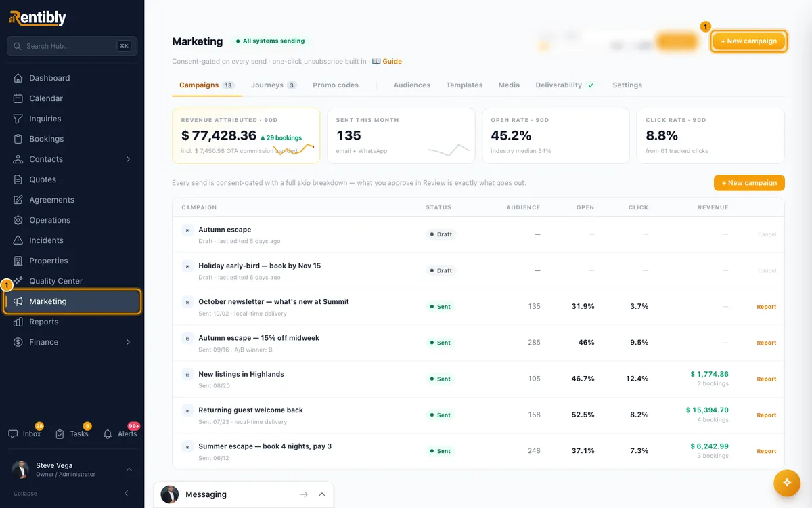Click the top New campaign button

pyautogui.click(x=749, y=41)
